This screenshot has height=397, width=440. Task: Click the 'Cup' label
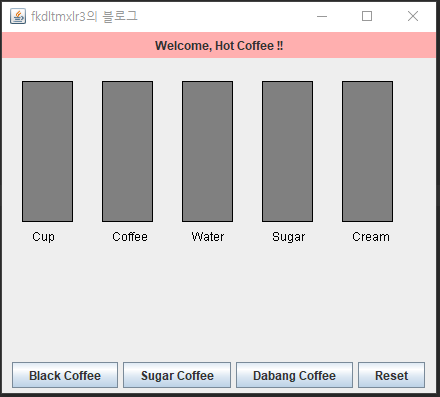click(43, 237)
